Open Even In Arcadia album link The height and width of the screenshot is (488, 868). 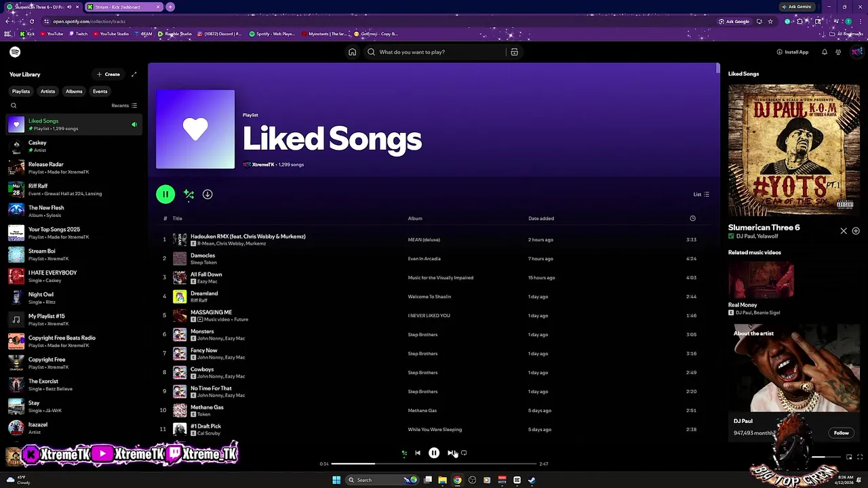click(x=425, y=259)
